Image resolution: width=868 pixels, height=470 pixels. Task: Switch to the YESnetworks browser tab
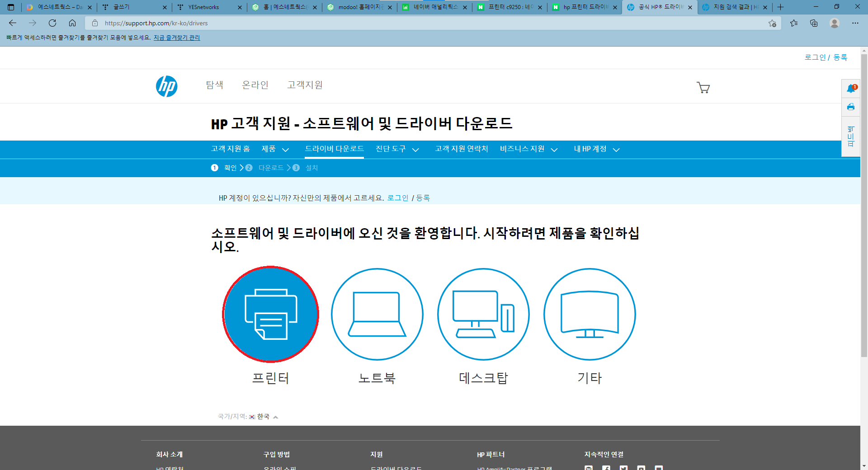pos(210,7)
